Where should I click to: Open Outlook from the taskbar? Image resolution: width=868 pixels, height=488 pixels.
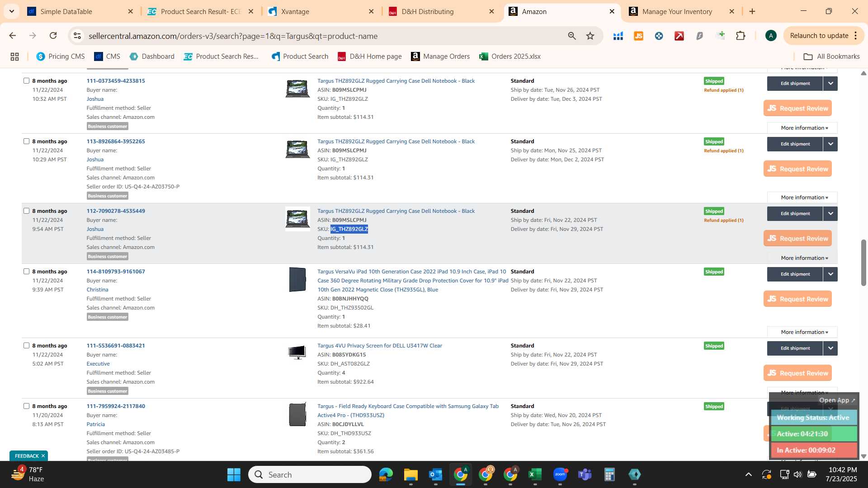coord(435,474)
